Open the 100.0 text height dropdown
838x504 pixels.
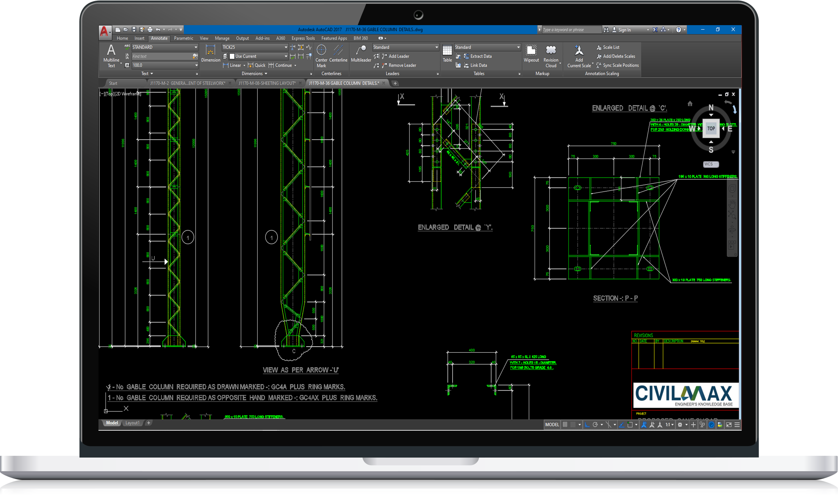coord(165,65)
